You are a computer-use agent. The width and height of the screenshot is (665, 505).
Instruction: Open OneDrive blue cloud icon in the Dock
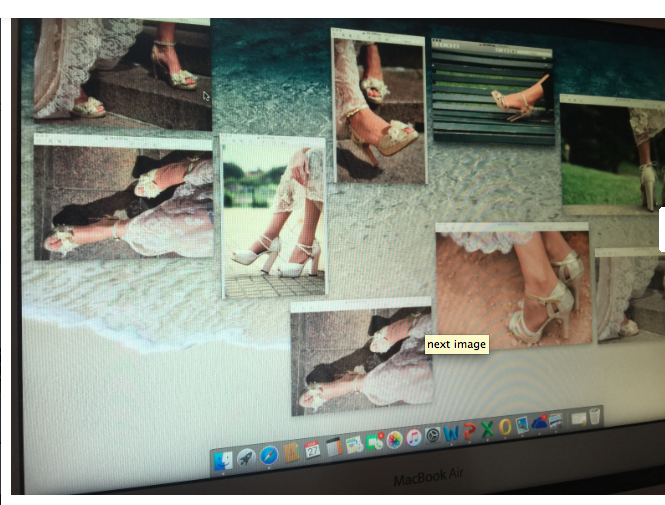[x=539, y=423]
